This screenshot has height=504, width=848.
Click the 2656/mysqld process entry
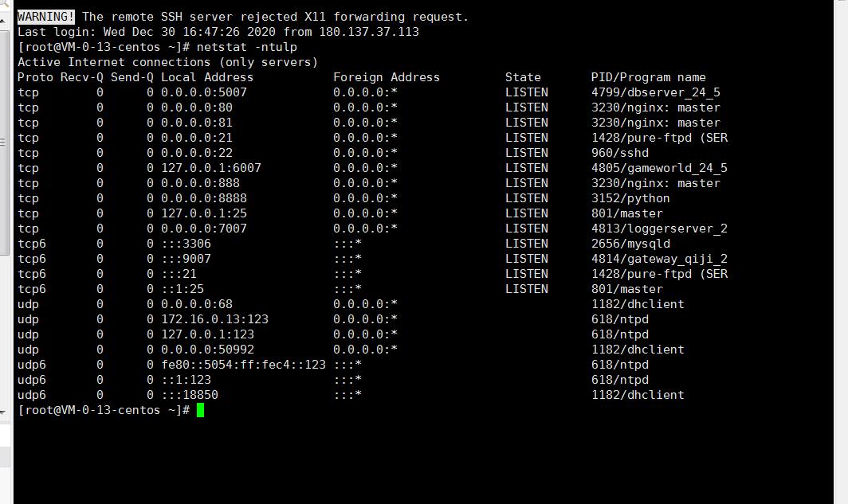(x=630, y=244)
